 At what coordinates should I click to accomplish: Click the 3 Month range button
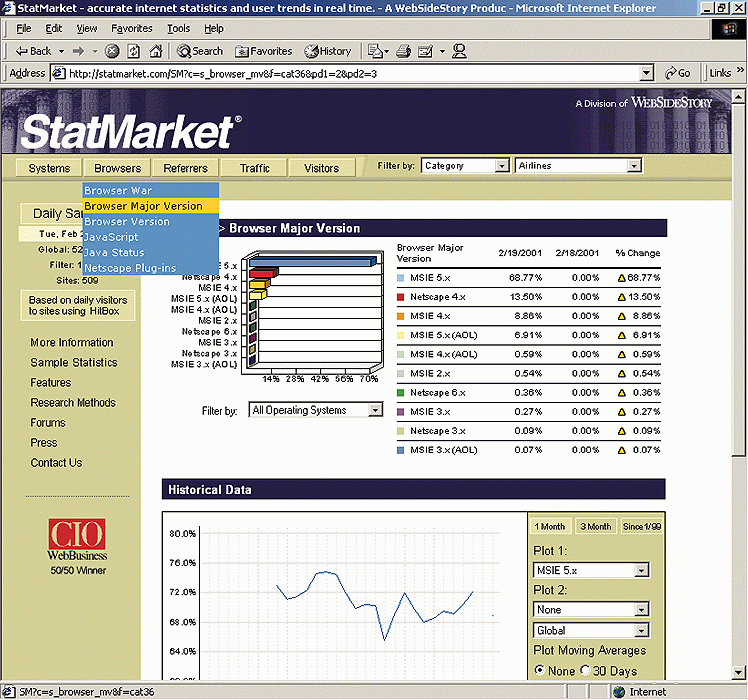click(x=596, y=526)
